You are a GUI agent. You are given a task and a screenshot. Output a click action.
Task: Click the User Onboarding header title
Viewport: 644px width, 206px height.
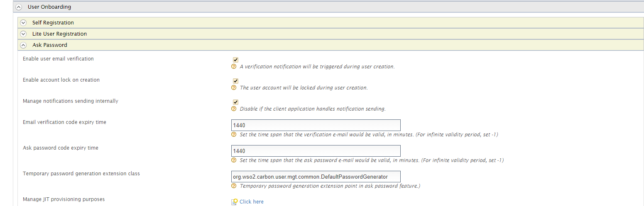(49, 7)
